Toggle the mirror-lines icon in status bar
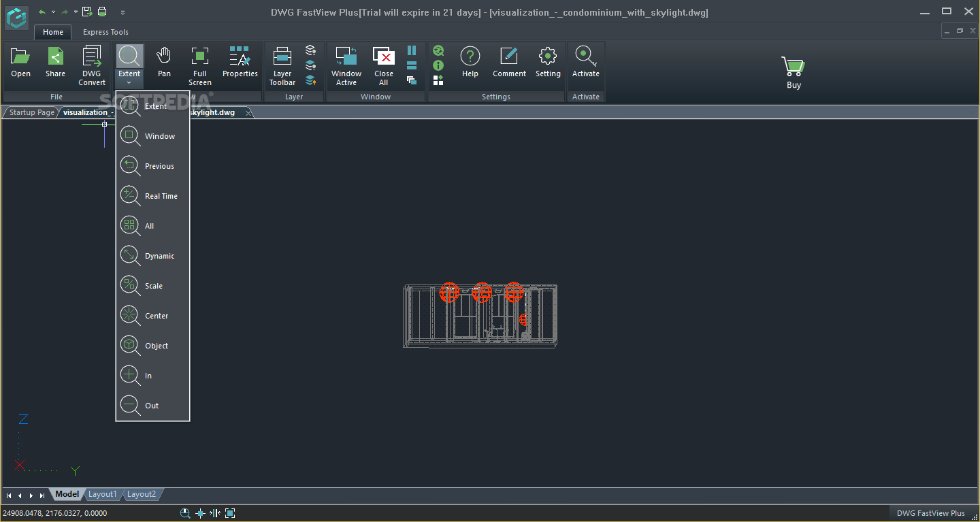 point(215,513)
